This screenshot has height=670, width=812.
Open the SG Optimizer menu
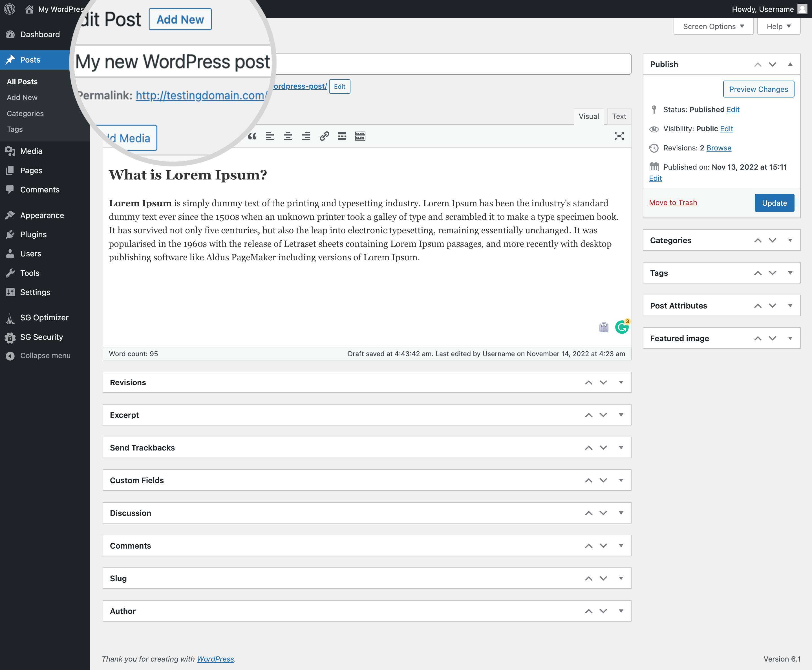pyautogui.click(x=45, y=318)
